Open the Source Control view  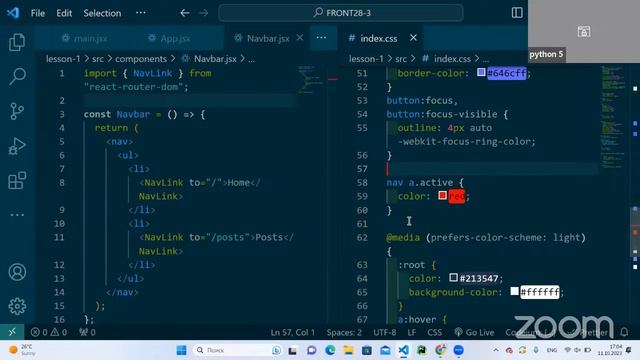[17, 111]
